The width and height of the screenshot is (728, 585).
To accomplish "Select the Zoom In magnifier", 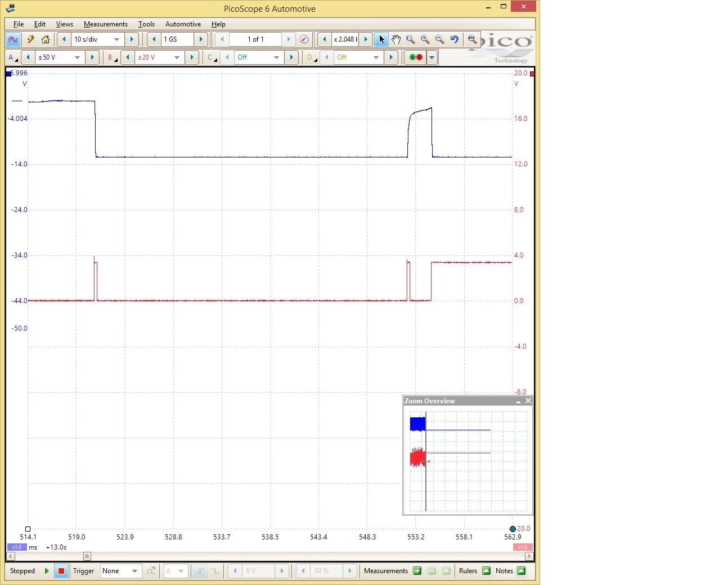I will click(425, 39).
